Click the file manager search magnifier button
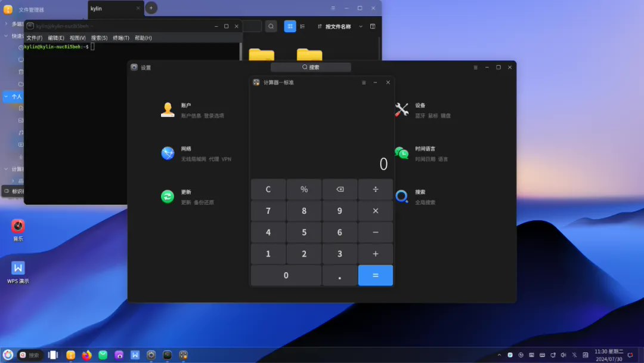644x363 pixels. (271, 26)
